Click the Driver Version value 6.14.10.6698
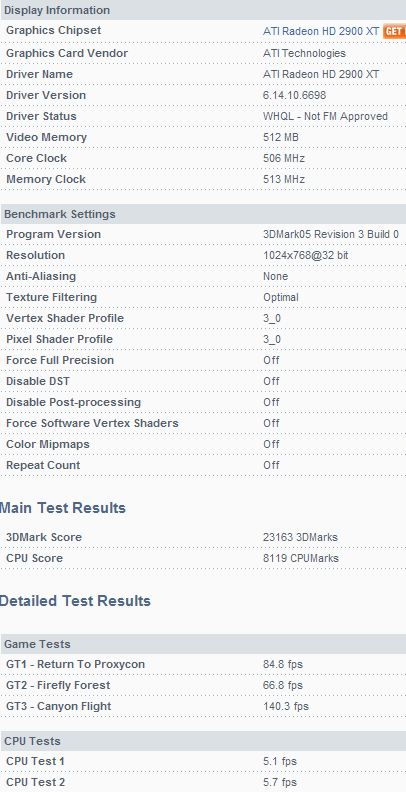 [294, 95]
